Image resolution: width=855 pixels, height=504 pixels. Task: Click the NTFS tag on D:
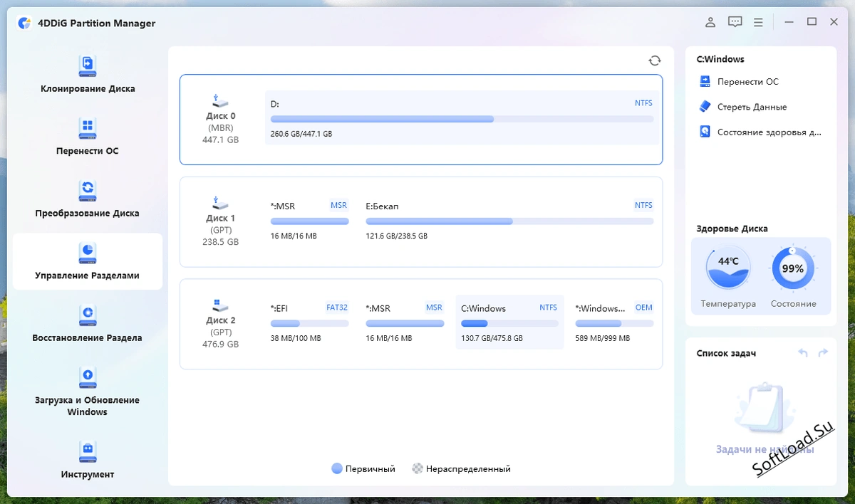[643, 103]
